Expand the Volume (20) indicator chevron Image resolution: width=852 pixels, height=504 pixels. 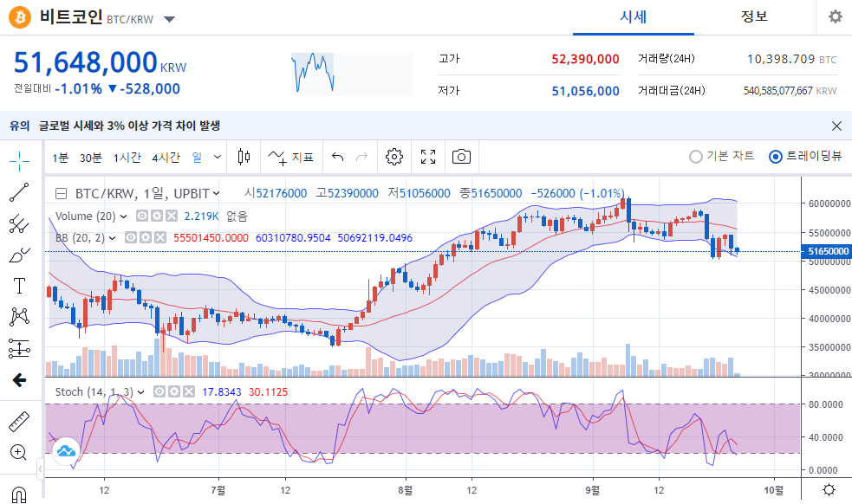point(123,216)
